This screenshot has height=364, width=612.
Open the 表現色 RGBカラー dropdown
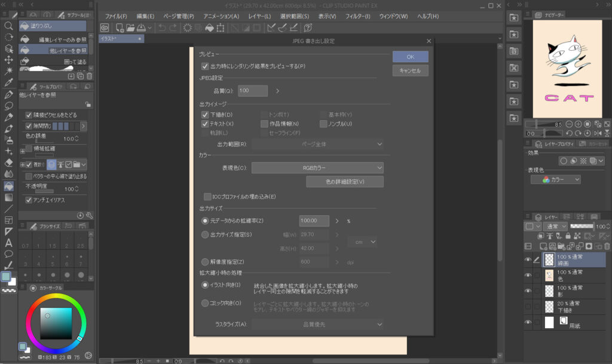(x=317, y=168)
